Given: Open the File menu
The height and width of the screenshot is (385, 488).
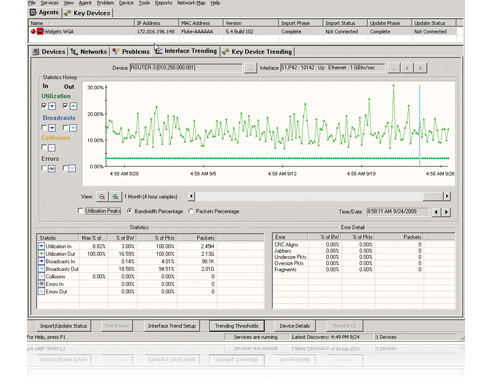Looking at the screenshot, I should click(32, 3).
